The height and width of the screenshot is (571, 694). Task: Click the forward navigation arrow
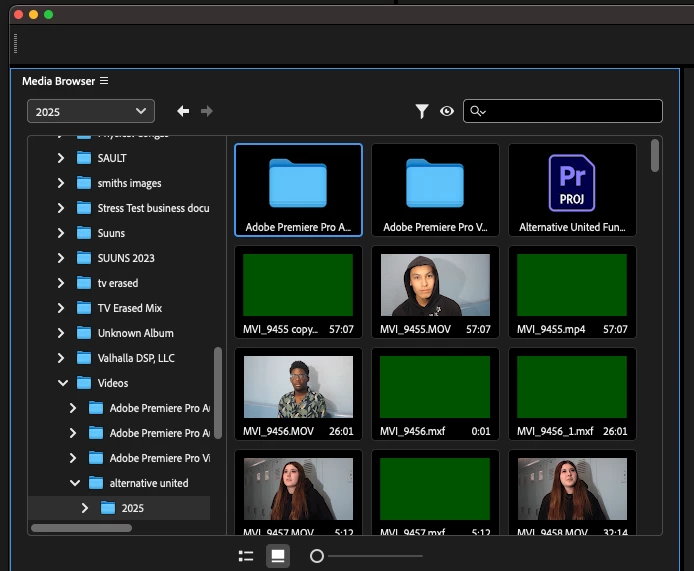tap(207, 111)
